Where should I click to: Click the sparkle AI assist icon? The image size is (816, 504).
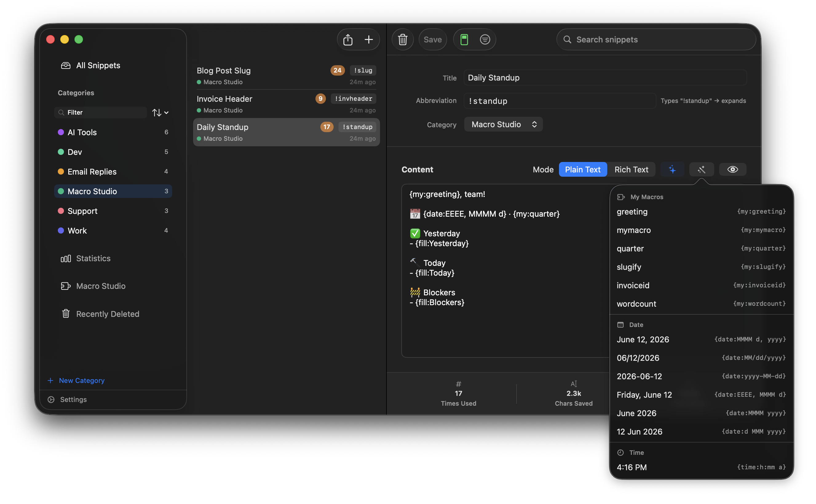[672, 169]
